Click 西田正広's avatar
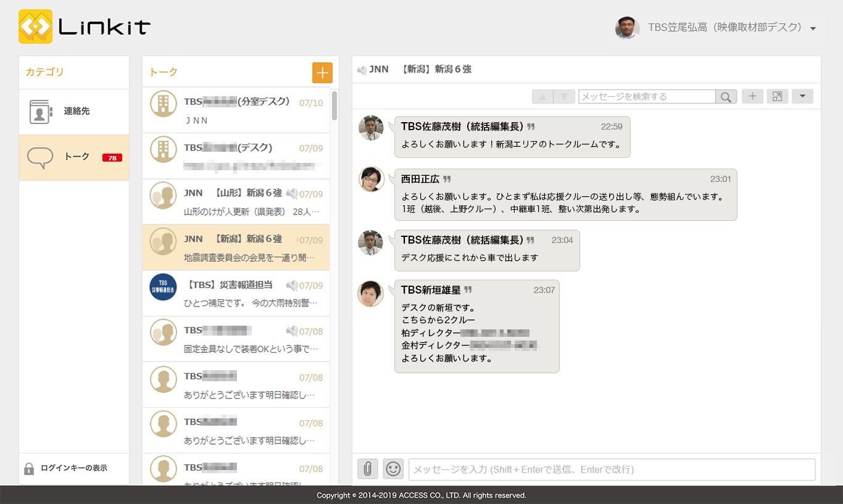Viewport: 843px width, 504px height. pyautogui.click(x=371, y=179)
